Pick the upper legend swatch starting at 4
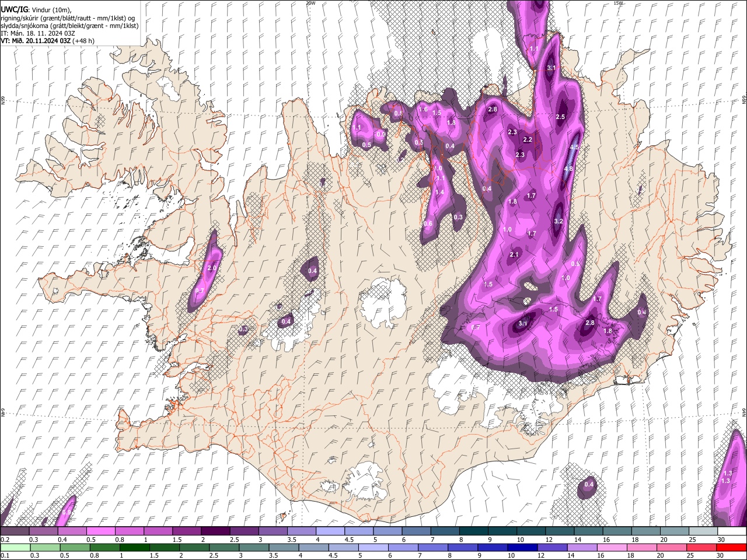This screenshot has height=560, width=747. 330,531
